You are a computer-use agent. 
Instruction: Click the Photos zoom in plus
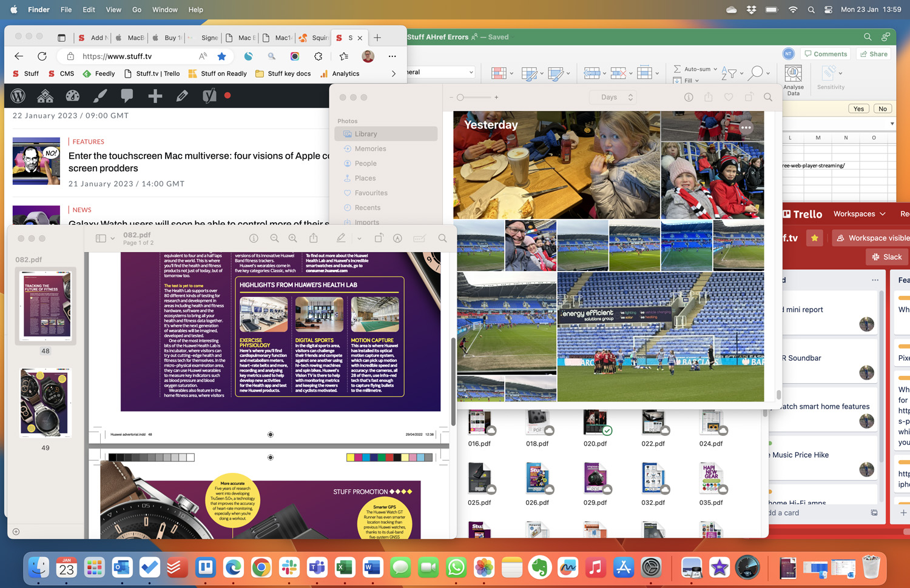[496, 97]
